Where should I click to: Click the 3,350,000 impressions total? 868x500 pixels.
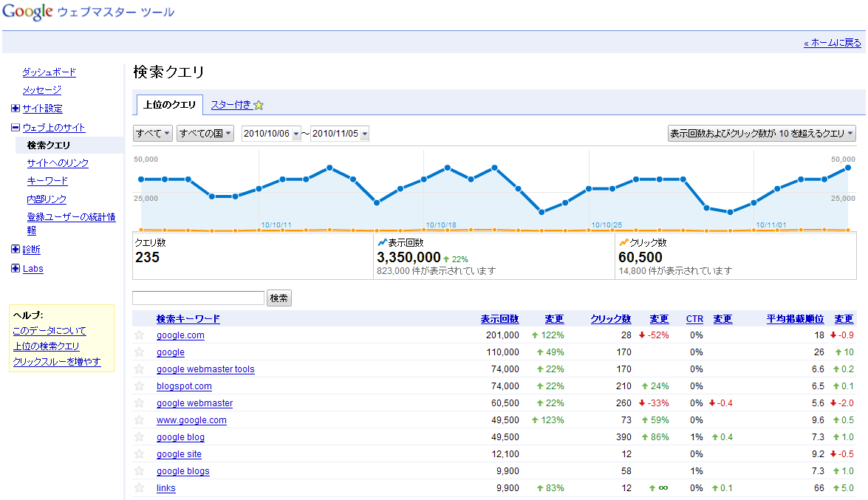tap(409, 258)
